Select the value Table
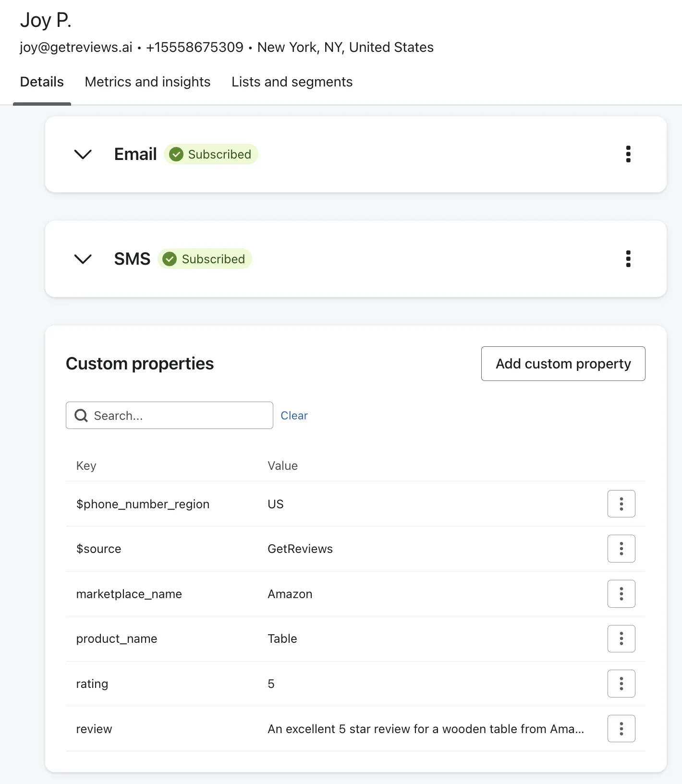Screen dimensions: 682x784 pos(282,638)
